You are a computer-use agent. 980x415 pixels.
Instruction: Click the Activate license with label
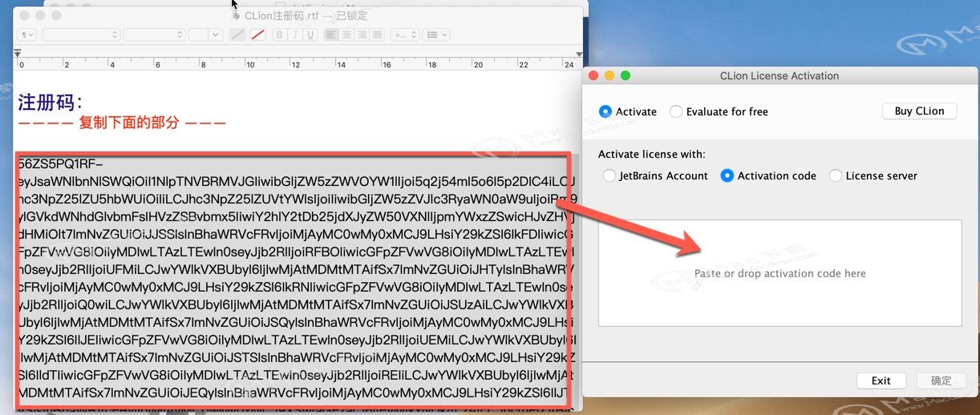[x=652, y=155]
